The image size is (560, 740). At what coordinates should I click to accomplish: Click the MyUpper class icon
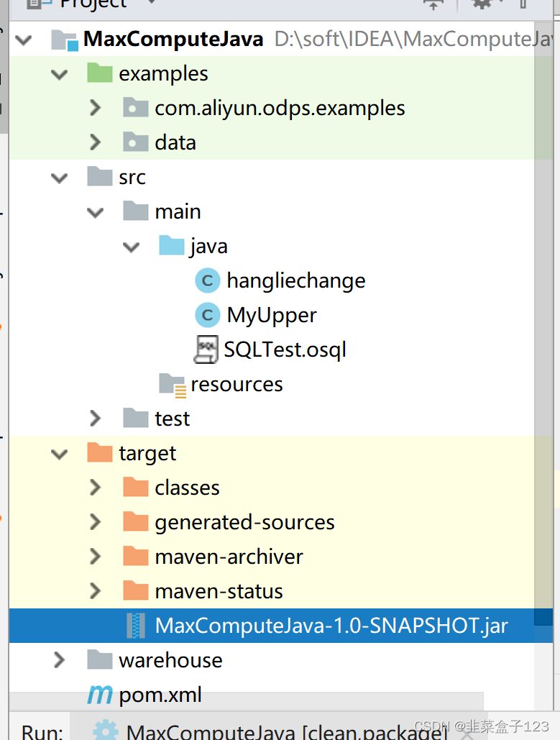tap(208, 315)
